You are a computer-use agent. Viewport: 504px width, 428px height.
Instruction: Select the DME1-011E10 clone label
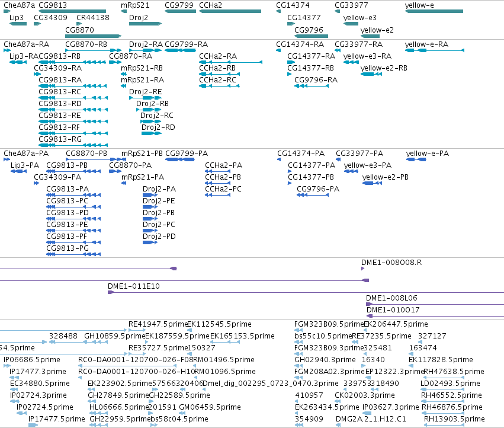[134, 286]
